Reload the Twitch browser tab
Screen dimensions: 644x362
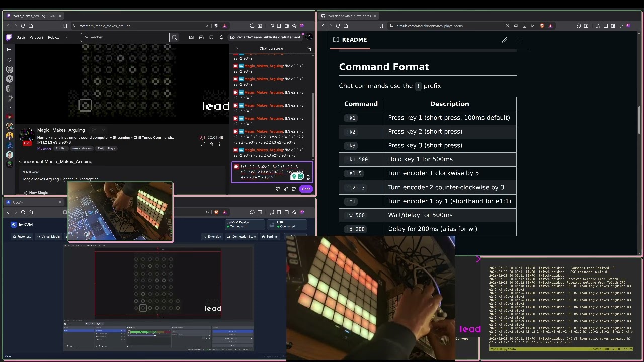point(23,26)
